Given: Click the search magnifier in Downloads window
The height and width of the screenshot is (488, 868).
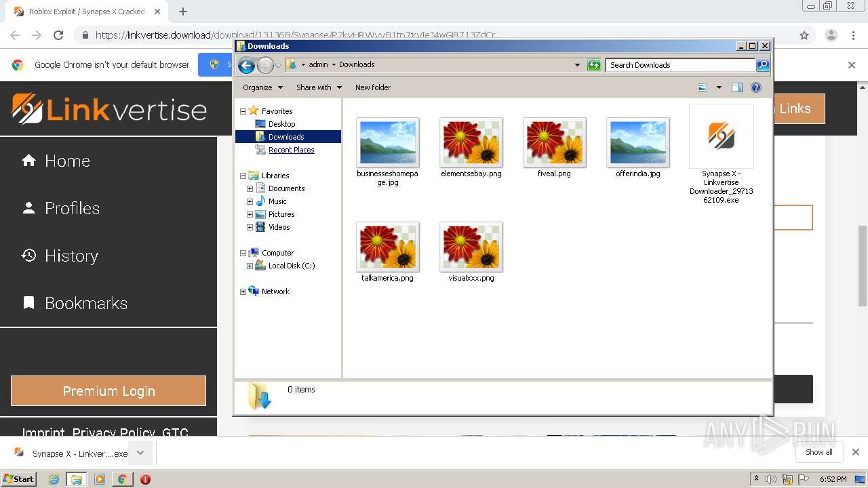Looking at the screenshot, I should coord(763,65).
